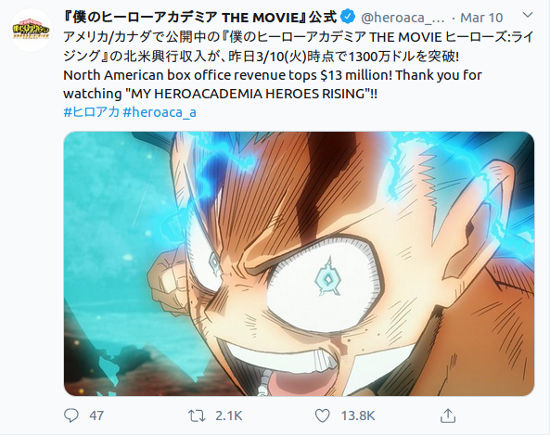Click the Japanese 北米興行収入 tweet text
Viewport: 550px width, 435px height.
pos(298,47)
